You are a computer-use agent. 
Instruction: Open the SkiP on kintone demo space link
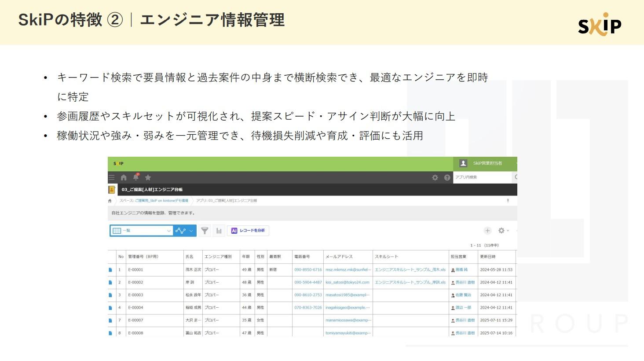click(161, 201)
